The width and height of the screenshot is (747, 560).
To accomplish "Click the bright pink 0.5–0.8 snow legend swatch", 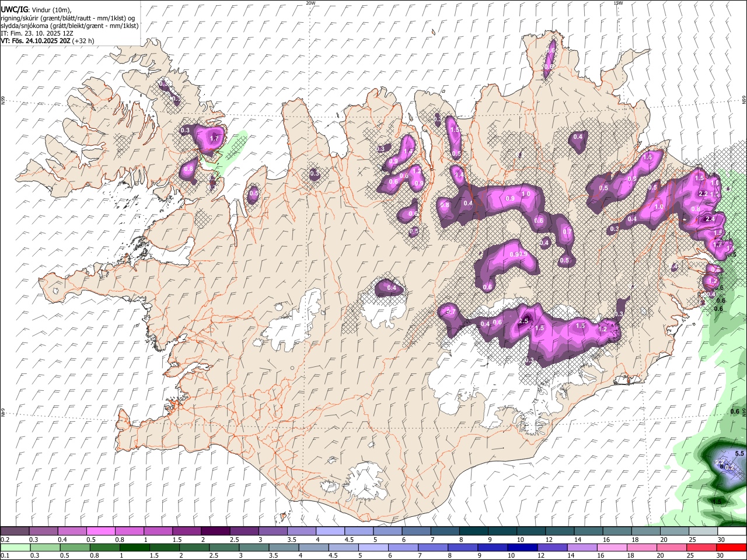I will pos(101,531).
